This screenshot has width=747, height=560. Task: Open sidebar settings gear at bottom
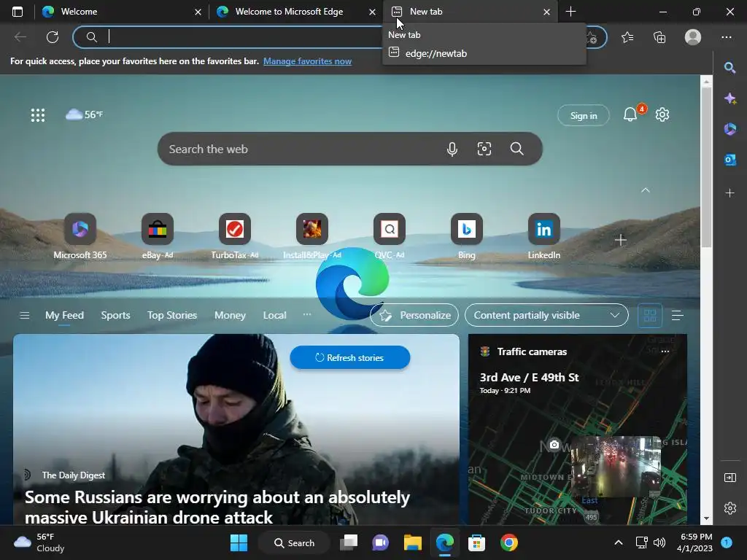pos(729,508)
